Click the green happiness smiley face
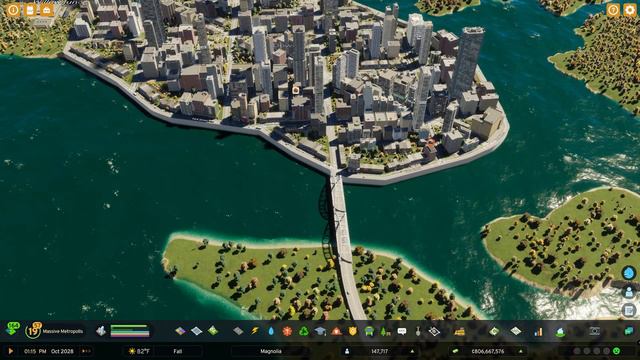This screenshot has height=360, width=640. click(x=616, y=351)
